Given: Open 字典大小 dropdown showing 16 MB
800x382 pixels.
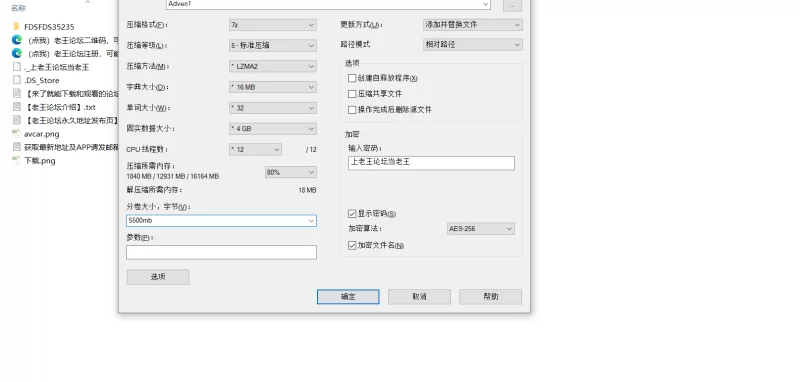Looking at the screenshot, I should [272, 87].
